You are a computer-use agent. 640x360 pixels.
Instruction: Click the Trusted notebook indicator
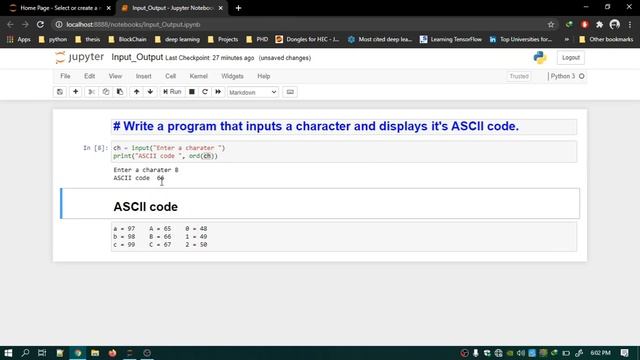[519, 76]
